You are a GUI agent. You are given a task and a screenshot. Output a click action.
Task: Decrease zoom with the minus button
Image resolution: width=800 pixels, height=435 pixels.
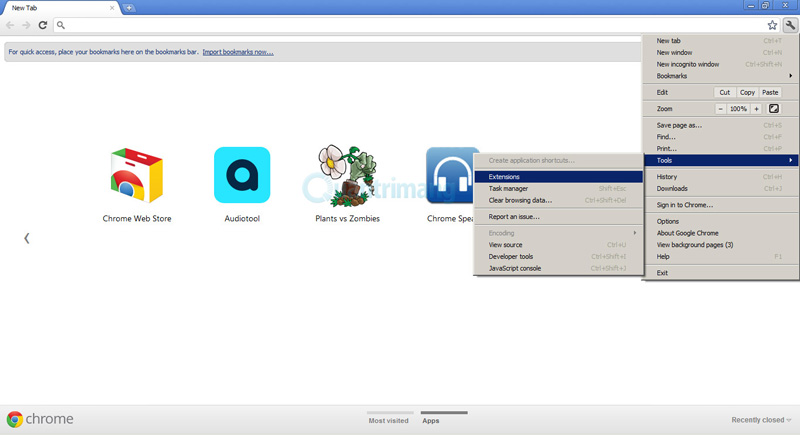(720, 109)
